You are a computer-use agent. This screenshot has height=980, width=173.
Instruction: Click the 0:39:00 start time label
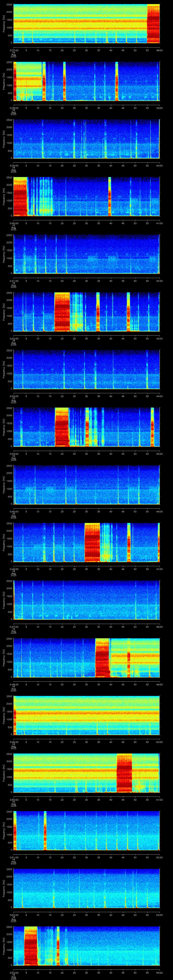click(14, 166)
